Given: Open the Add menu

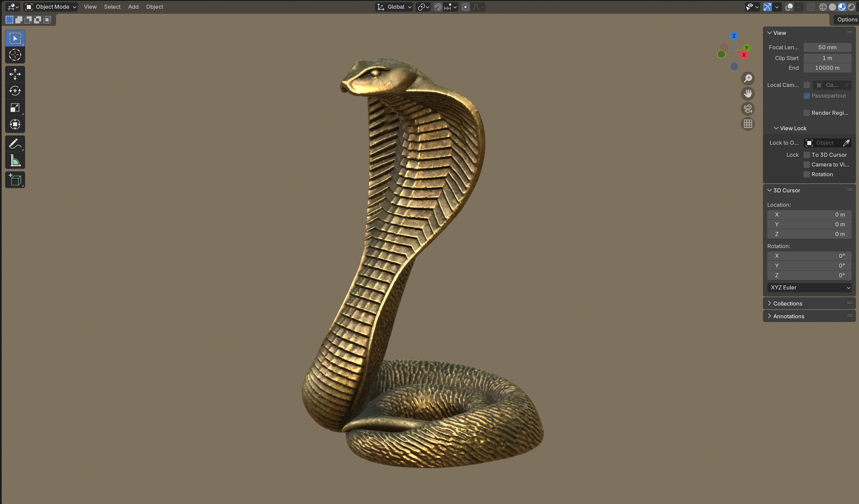Looking at the screenshot, I should tap(133, 7).
